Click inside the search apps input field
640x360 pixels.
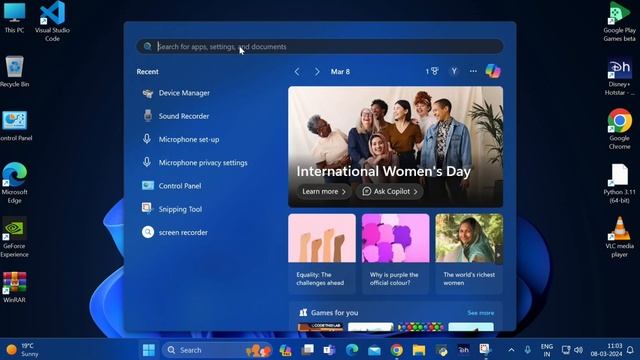point(320,47)
